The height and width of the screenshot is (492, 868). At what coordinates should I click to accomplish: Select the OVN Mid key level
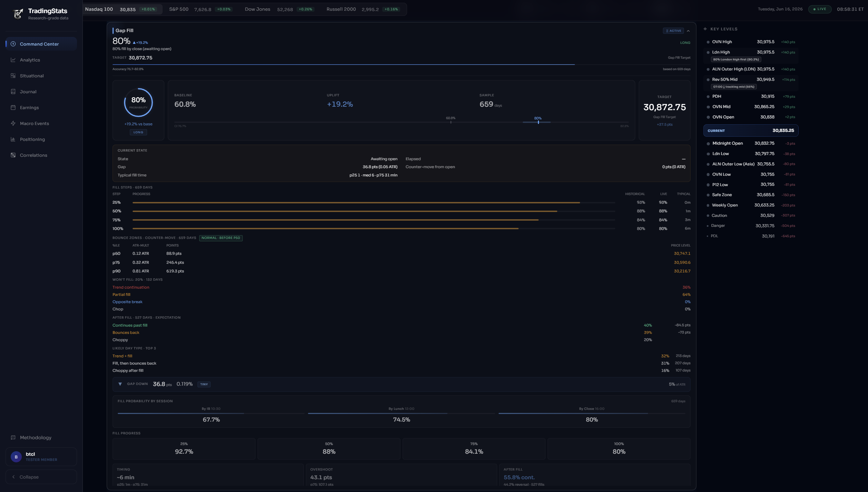click(x=751, y=107)
